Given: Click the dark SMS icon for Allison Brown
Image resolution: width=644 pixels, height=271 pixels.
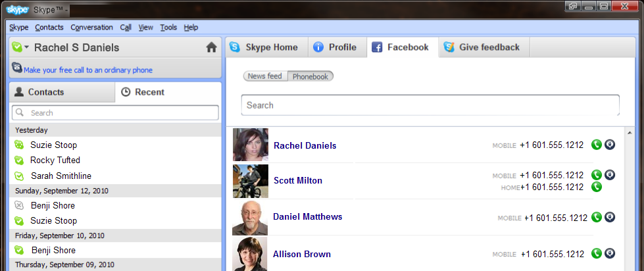Looking at the screenshot, I should point(610,253).
